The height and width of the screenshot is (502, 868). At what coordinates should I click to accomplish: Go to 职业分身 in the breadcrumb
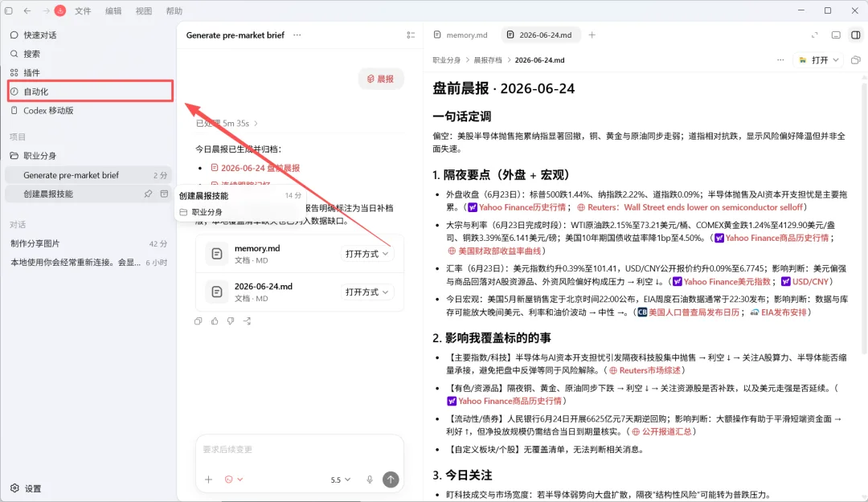446,59
